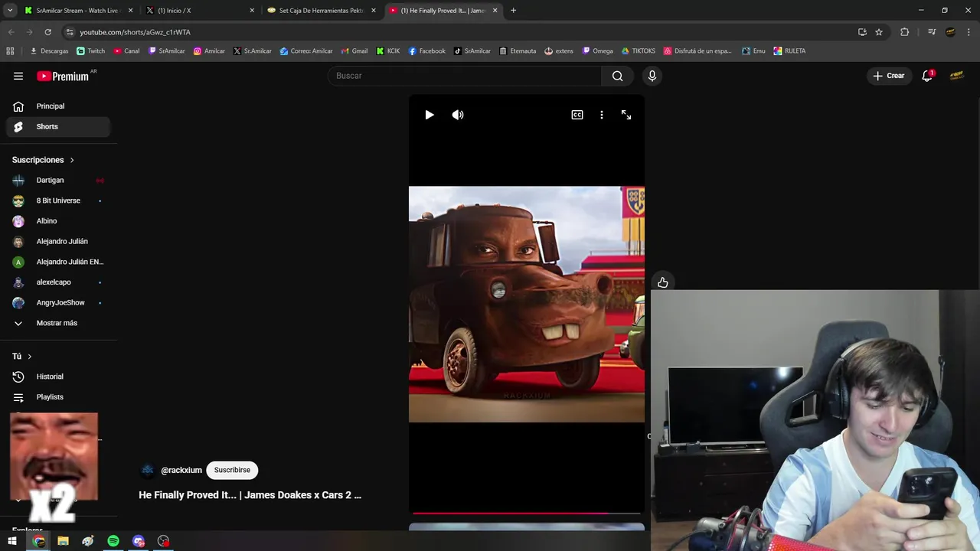Open the Eternauta bookmark
The height and width of the screenshot is (551, 980).
(x=518, y=51)
